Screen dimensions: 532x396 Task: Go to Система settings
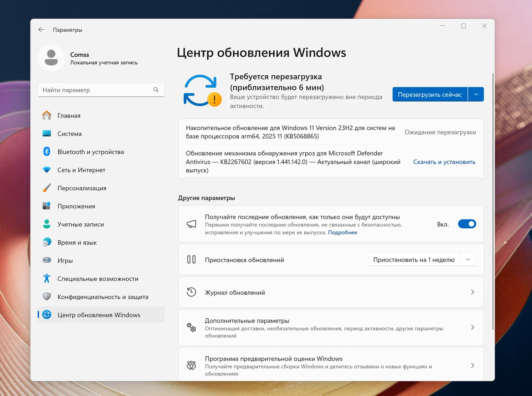101,134
